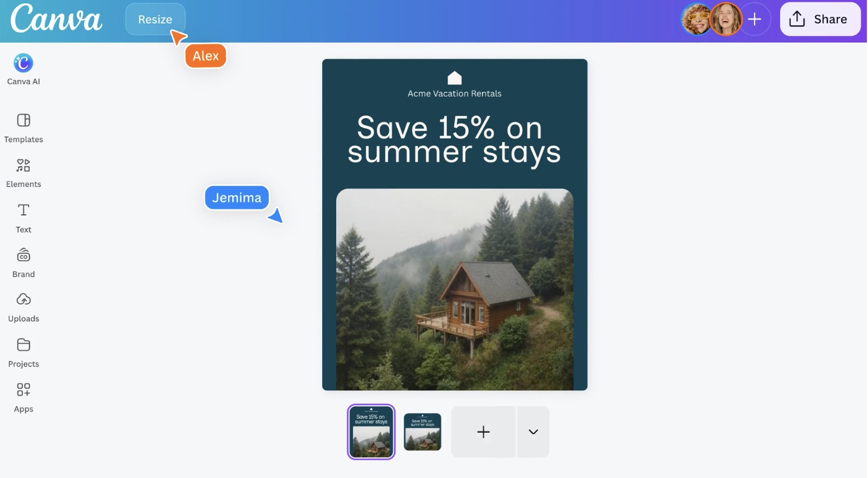Add a collaborator with the plus icon
868x478 pixels.
[x=754, y=19]
